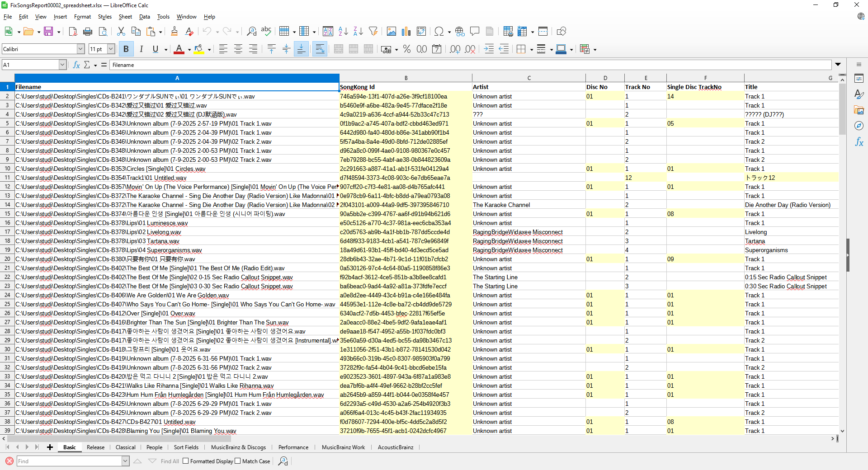The height and width of the screenshot is (470, 868).
Task: Select row 17 header
Action: pyautogui.click(x=7, y=232)
